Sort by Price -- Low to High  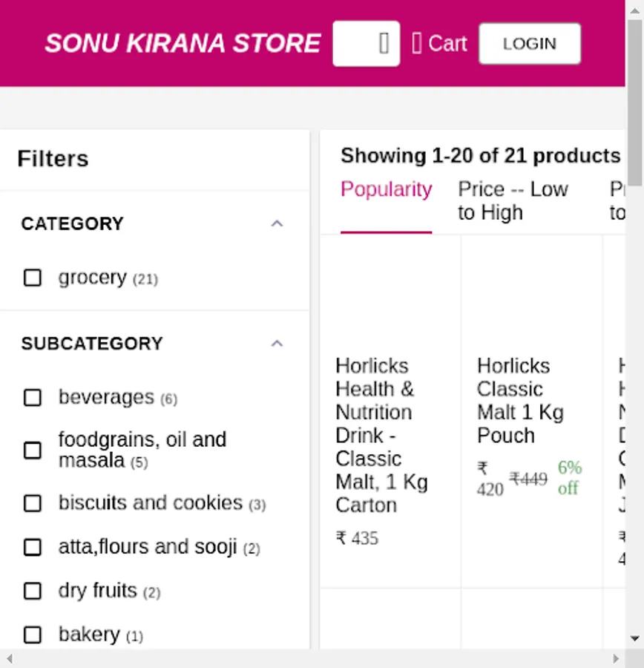(513, 200)
